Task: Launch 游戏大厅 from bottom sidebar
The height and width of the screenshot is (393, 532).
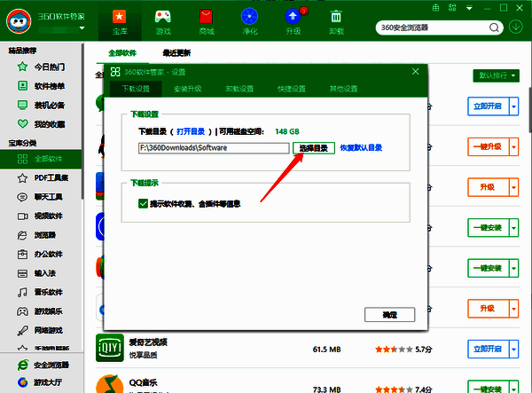Action: click(39, 382)
